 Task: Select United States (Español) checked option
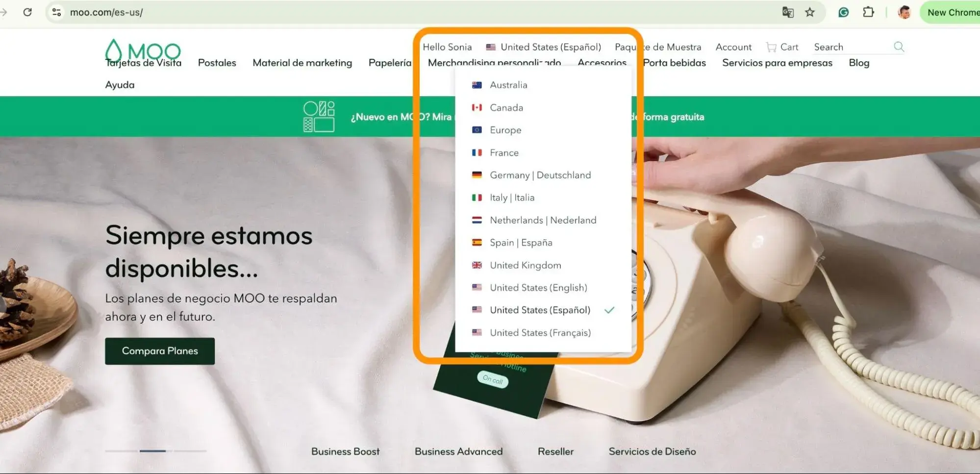point(540,310)
